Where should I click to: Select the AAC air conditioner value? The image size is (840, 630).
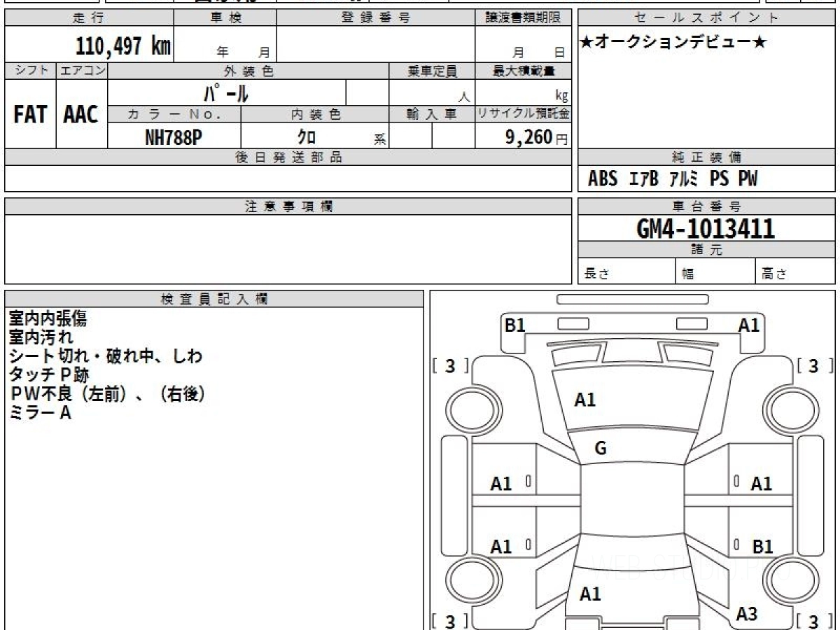point(81,114)
